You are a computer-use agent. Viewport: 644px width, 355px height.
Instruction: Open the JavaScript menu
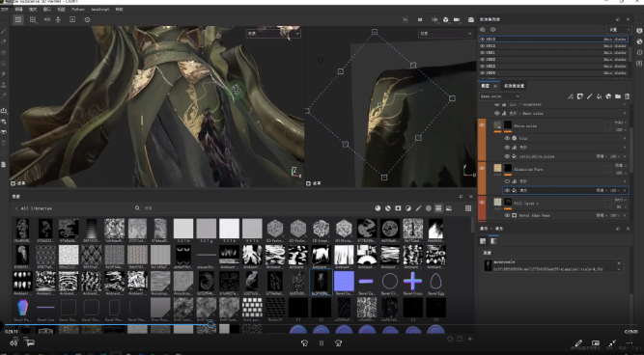99,9
